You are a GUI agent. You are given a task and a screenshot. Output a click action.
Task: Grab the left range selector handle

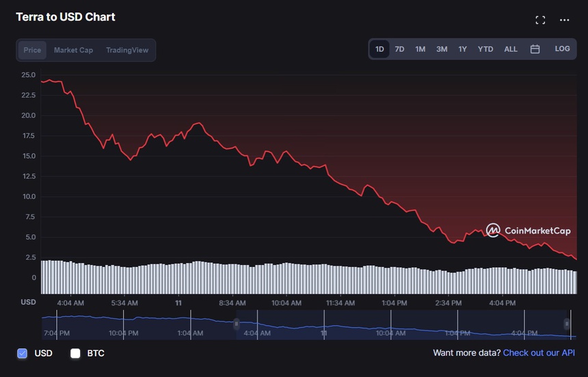(x=237, y=324)
